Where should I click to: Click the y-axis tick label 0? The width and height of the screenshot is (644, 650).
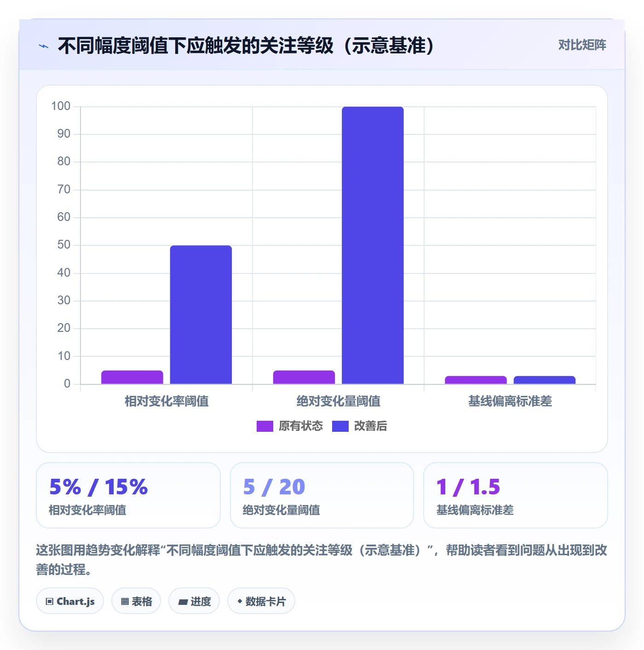click(67, 384)
